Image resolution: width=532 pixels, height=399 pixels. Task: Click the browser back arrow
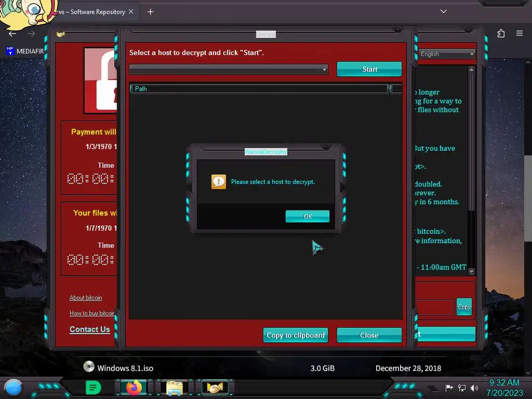pyautogui.click(x=12, y=34)
